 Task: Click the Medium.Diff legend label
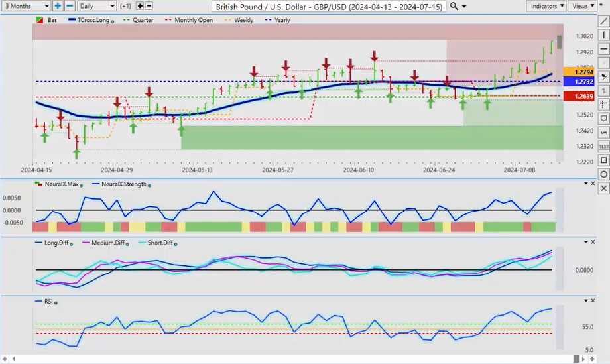point(108,243)
